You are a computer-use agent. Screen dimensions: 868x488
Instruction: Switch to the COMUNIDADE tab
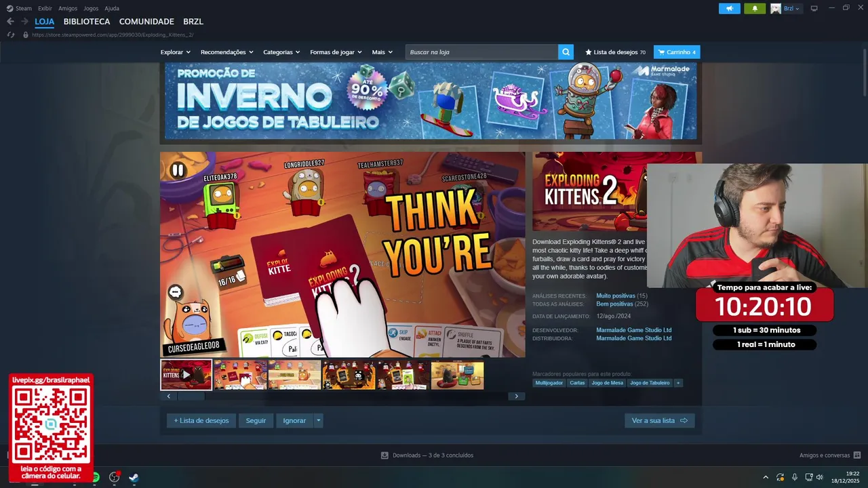(146, 22)
